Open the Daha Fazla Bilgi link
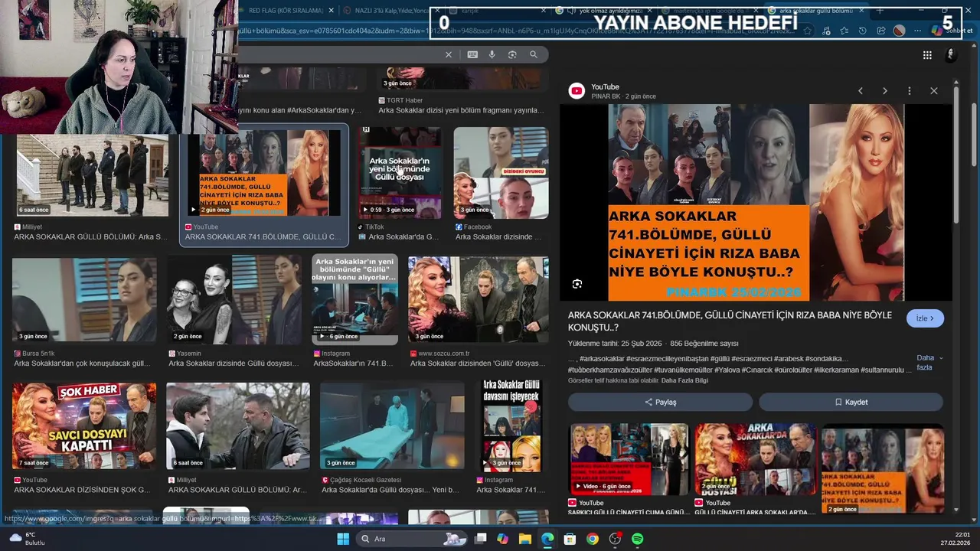The width and height of the screenshot is (980, 551). click(x=684, y=380)
